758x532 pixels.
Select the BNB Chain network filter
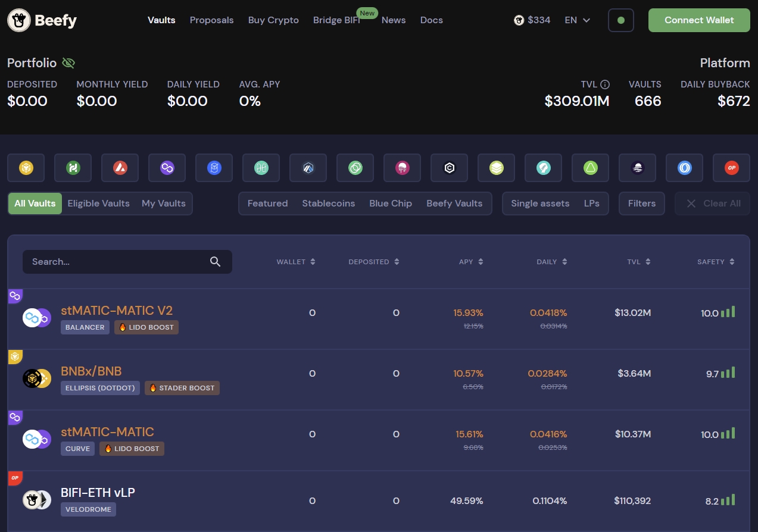pyautogui.click(x=26, y=168)
